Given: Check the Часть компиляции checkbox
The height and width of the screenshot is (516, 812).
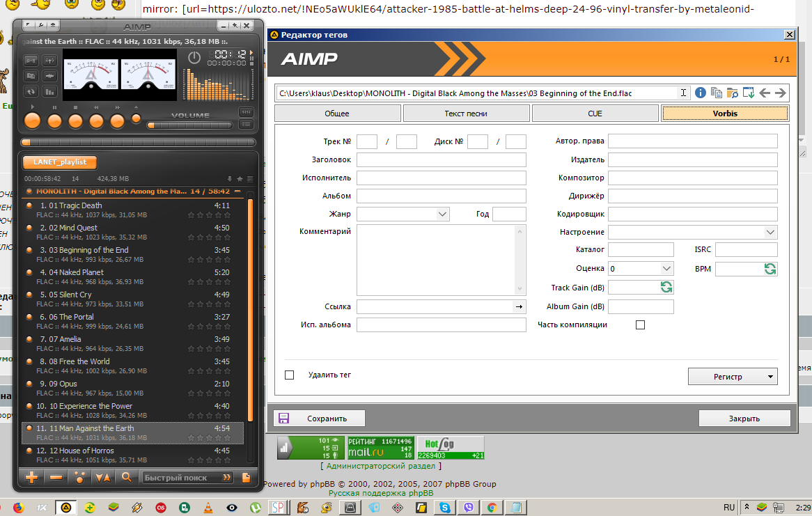Looking at the screenshot, I should click(640, 325).
